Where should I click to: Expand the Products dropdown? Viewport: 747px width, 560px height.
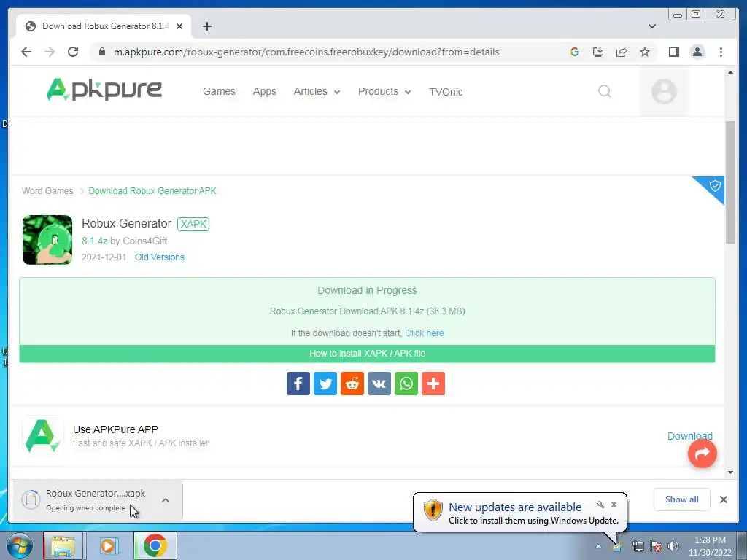(384, 91)
